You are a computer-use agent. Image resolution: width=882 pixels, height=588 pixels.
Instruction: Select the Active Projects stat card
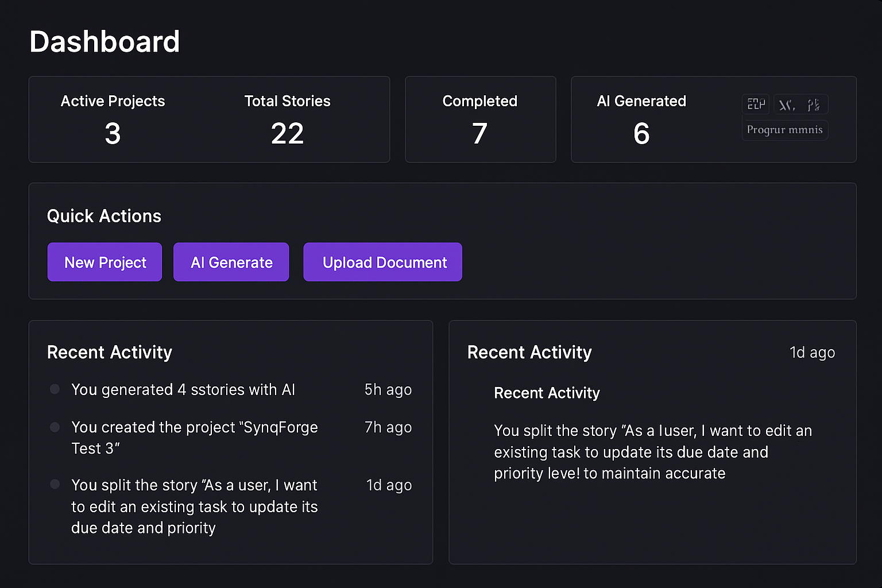coord(113,119)
